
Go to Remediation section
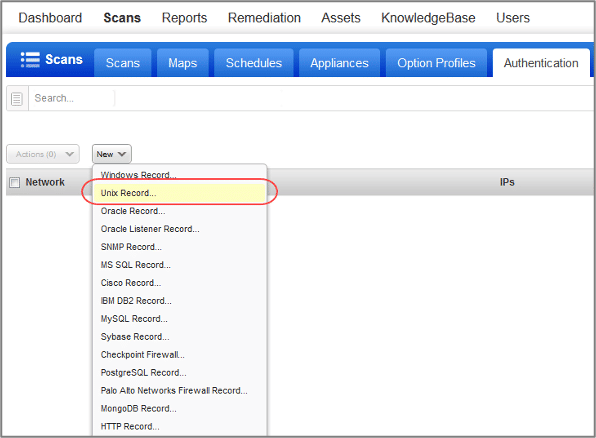(x=265, y=18)
